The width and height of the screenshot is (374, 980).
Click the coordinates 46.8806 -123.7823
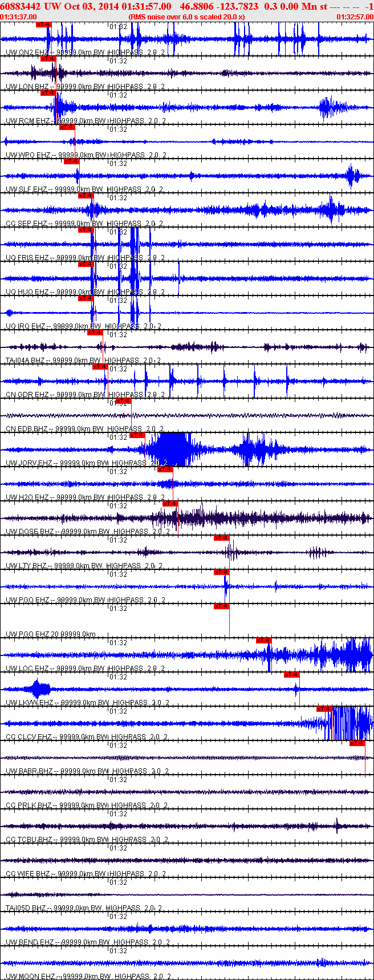click(x=219, y=6)
